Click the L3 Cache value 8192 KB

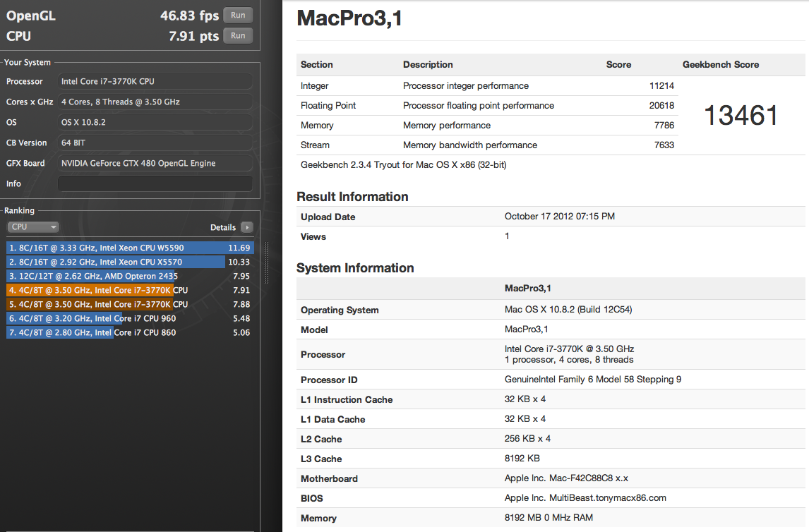[522, 459]
